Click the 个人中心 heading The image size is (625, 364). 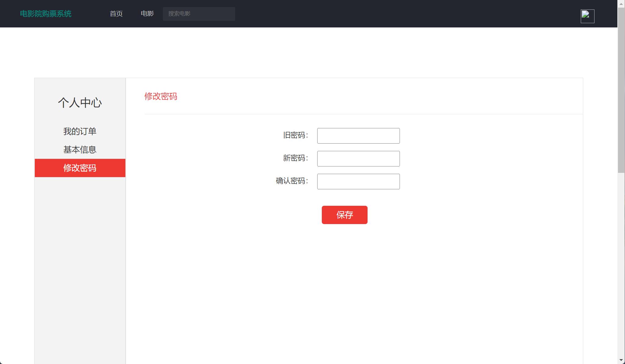click(80, 103)
